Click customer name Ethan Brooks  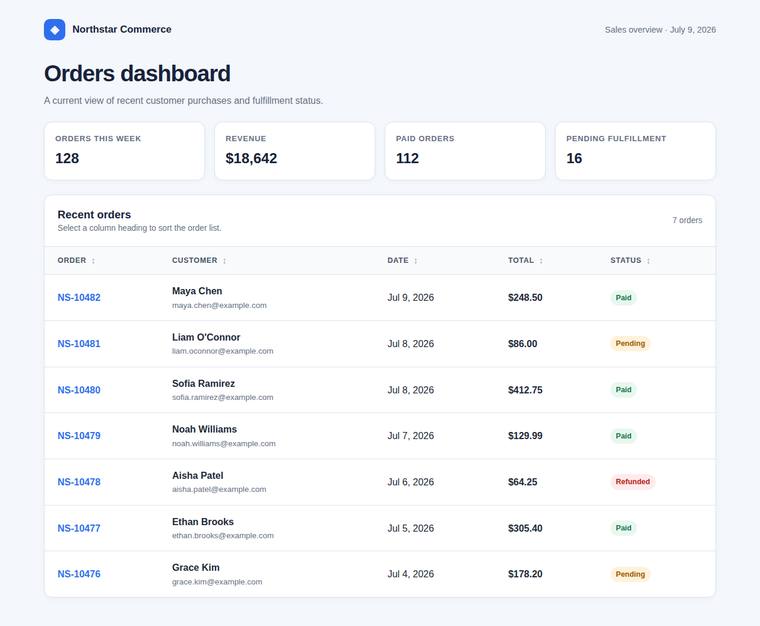[203, 522]
